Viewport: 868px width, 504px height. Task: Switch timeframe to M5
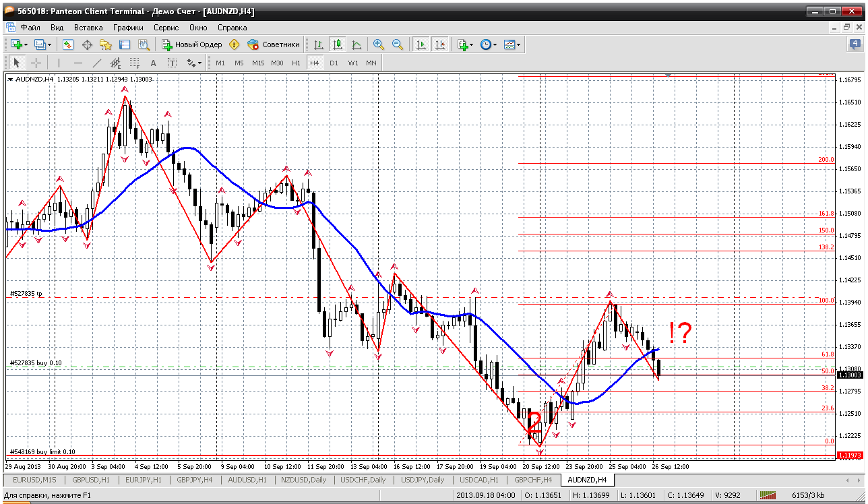pos(239,63)
